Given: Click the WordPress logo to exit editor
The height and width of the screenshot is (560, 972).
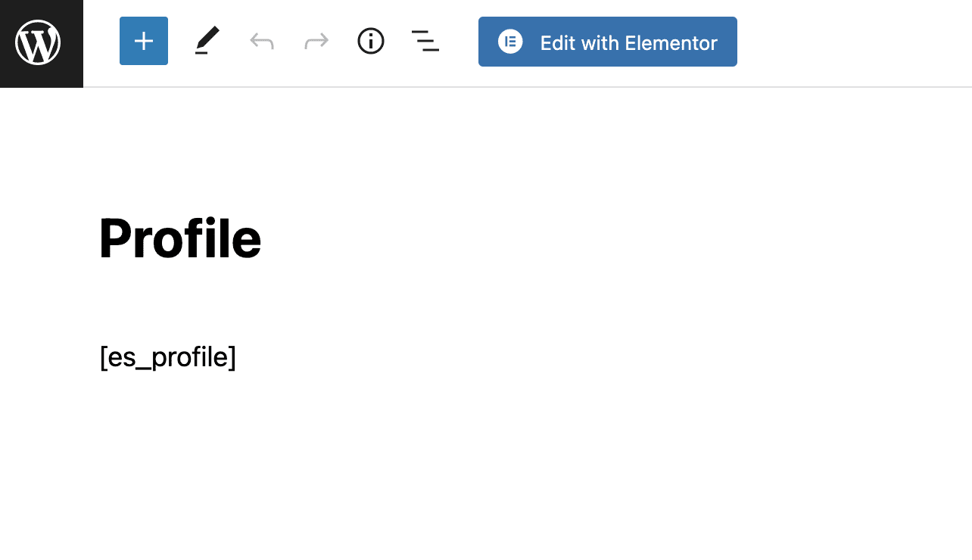Looking at the screenshot, I should point(38,42).
